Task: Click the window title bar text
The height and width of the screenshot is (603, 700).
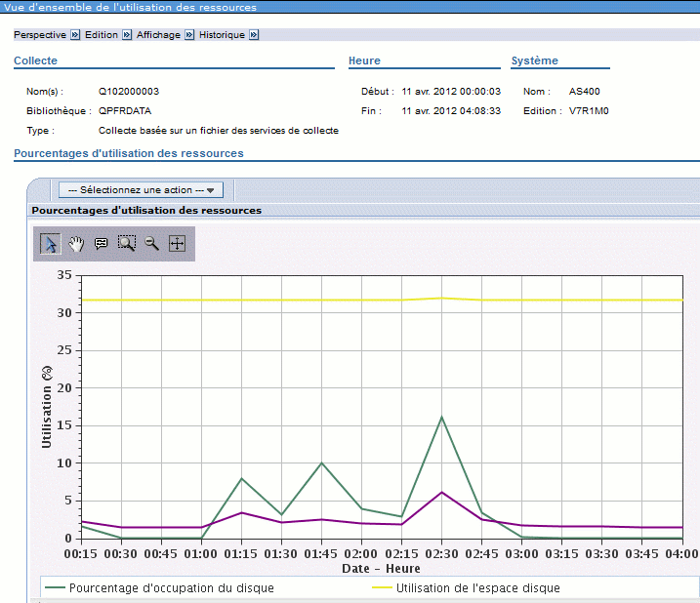Action: [x=130, y=7]
